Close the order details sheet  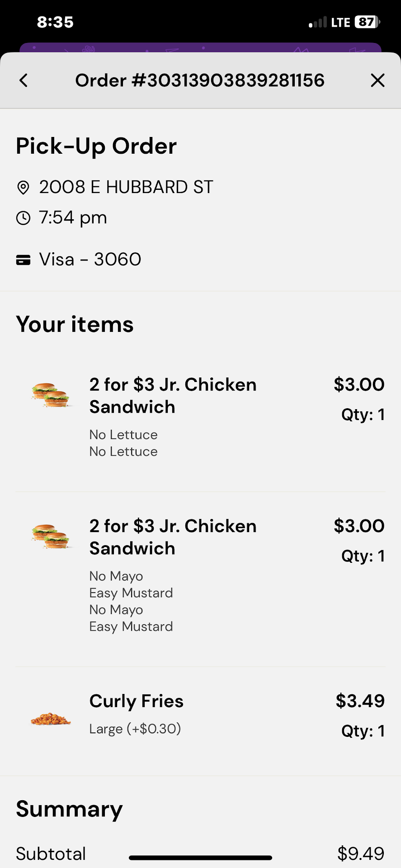tap(377, 80)
